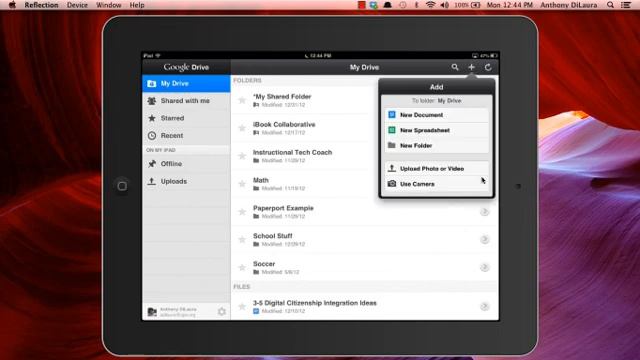Open the settings gear in sidebar footer
This screenshot has height=360, width=640.
222,312
